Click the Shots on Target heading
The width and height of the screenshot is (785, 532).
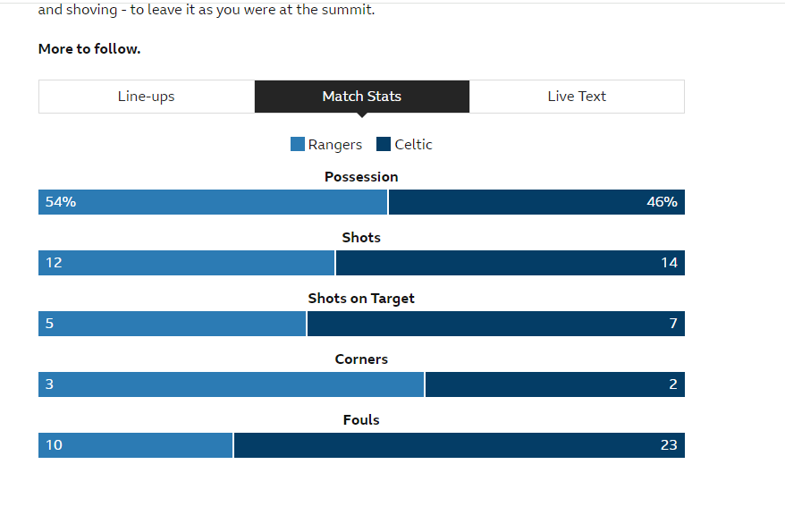(361, 299)
